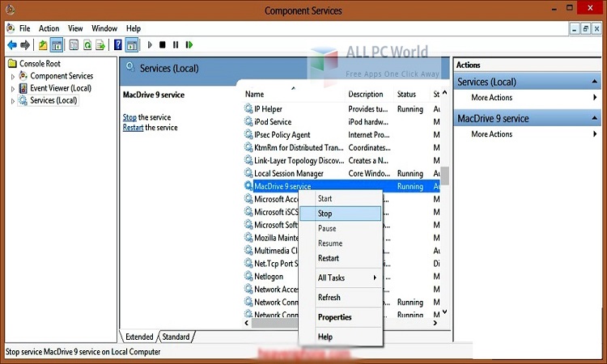607x364 pixels.
Task: Expand Event Viewer (Local) tree node
Action: [x=13, y=88]
